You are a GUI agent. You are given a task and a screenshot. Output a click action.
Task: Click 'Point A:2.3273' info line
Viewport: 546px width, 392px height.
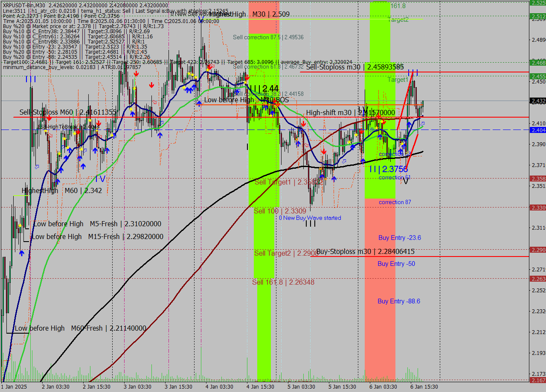(x=61, y=16)
